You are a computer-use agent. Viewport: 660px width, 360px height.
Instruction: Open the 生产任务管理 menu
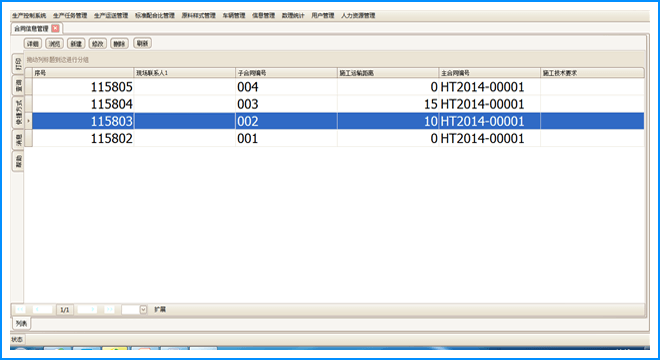pyautogui.click(x=70, y=16)
